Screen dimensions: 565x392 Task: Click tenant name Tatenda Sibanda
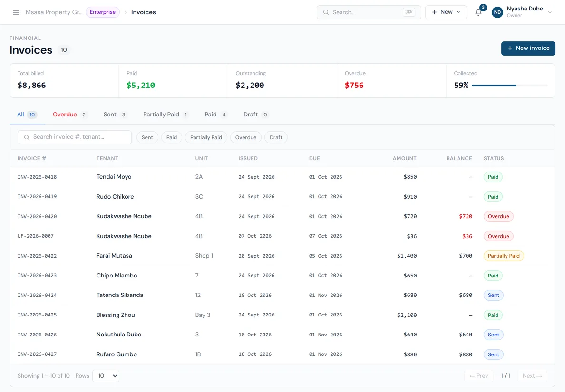pyautogui.click(x=120, y=295)
